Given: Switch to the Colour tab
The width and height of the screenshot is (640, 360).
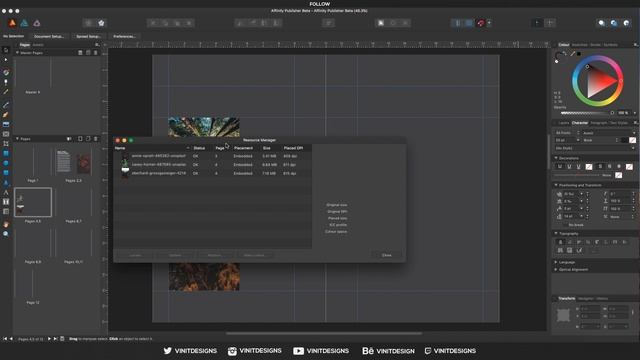Looking at the screenshot, I should pyautogui.click(x=564, y=45).
